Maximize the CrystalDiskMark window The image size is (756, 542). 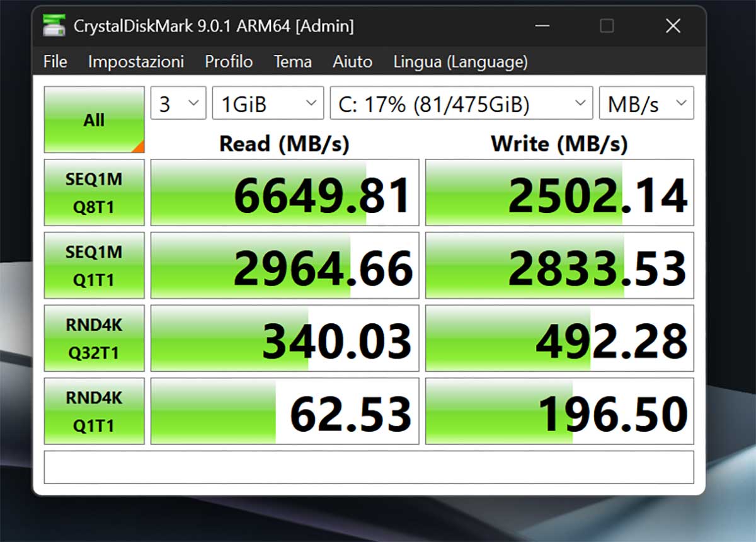point(607,26)
